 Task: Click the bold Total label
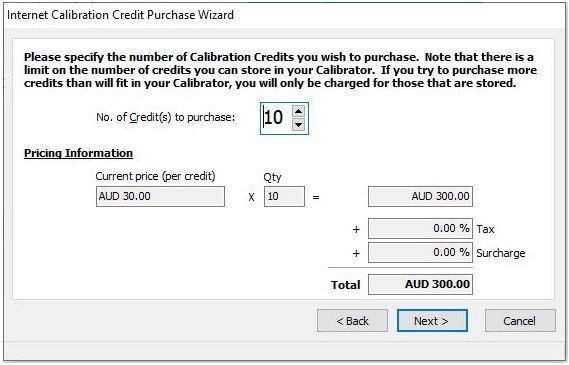(x=345, y=285)
